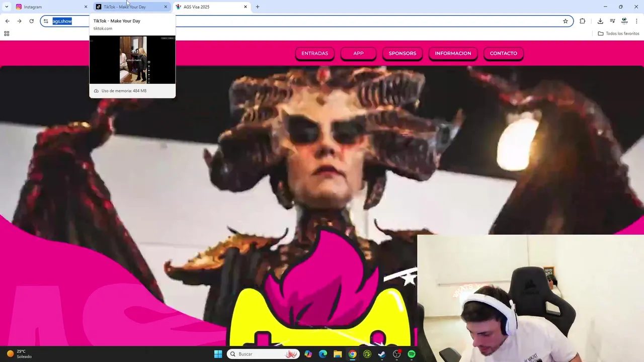Close the TikTok tab
Viewport: 644px width, 362px height.
(x=166, y=7)
